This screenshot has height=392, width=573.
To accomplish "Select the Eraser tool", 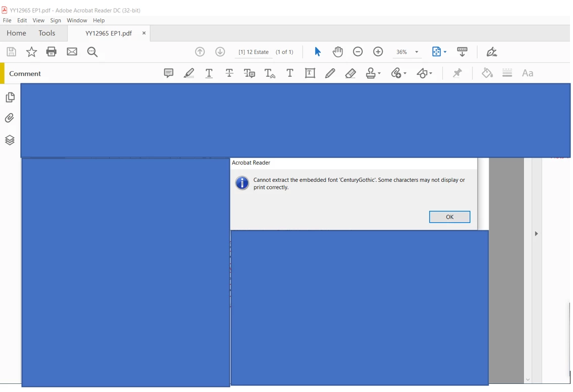I will point(351,73).
